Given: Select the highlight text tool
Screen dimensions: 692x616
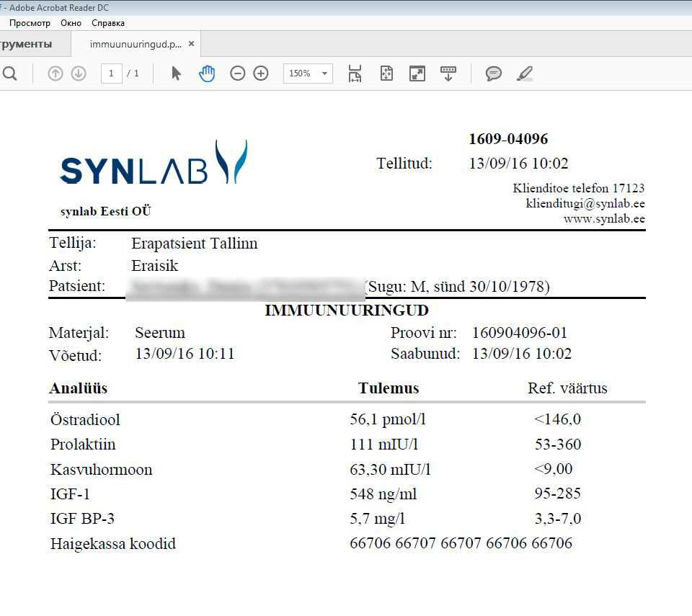Looking at the screenshot, I should pos(525,73).
